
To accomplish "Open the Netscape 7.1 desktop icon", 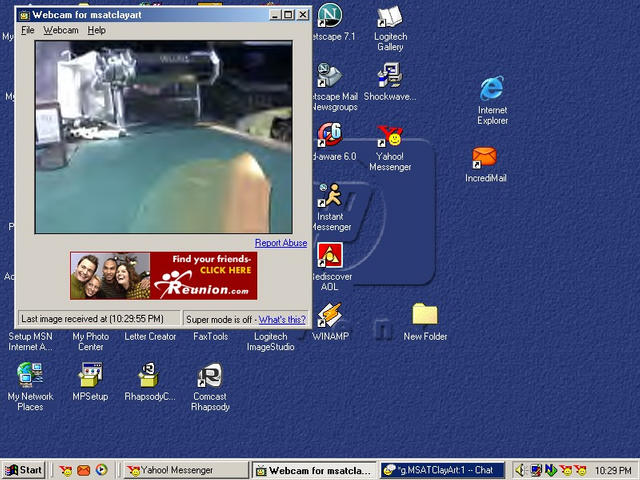I will tap(330, 16).
